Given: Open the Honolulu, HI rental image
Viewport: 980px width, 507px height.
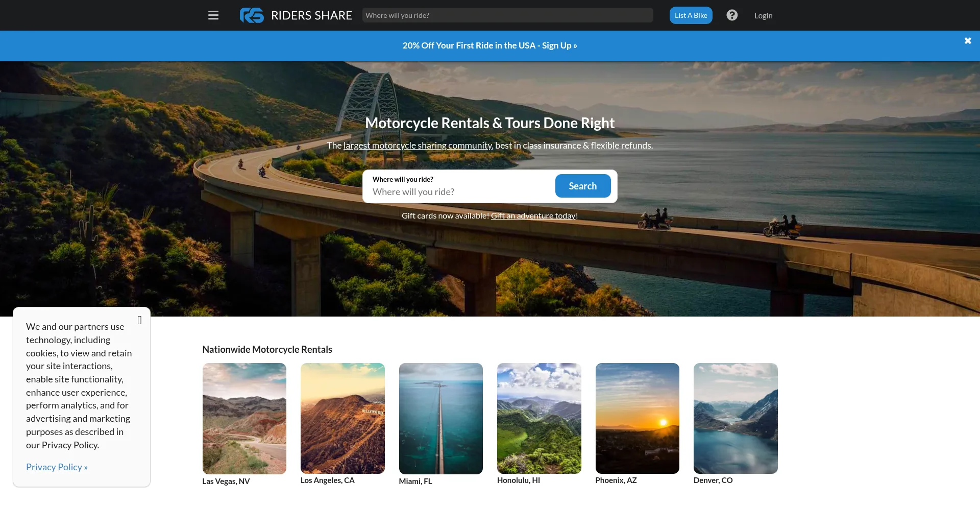Looking at the screenshot, I should (x=539, y=418).
